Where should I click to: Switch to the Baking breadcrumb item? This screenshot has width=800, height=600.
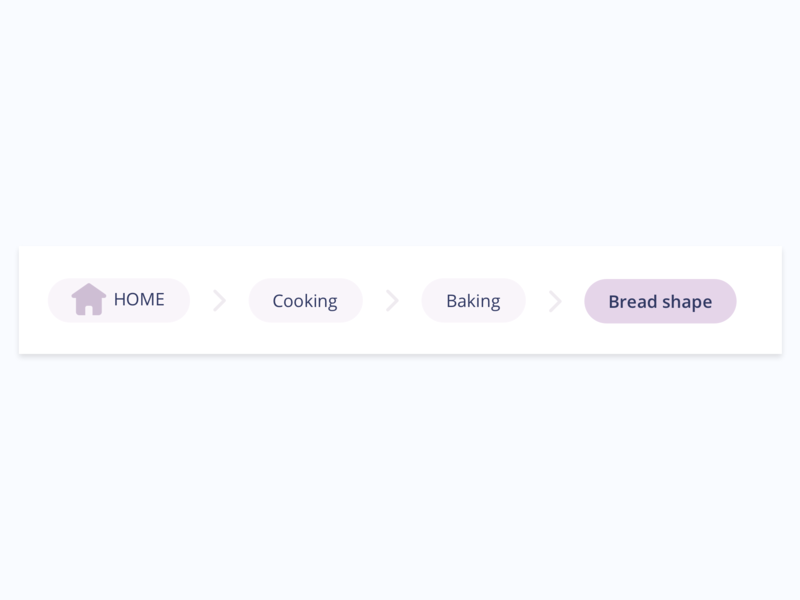473,300
